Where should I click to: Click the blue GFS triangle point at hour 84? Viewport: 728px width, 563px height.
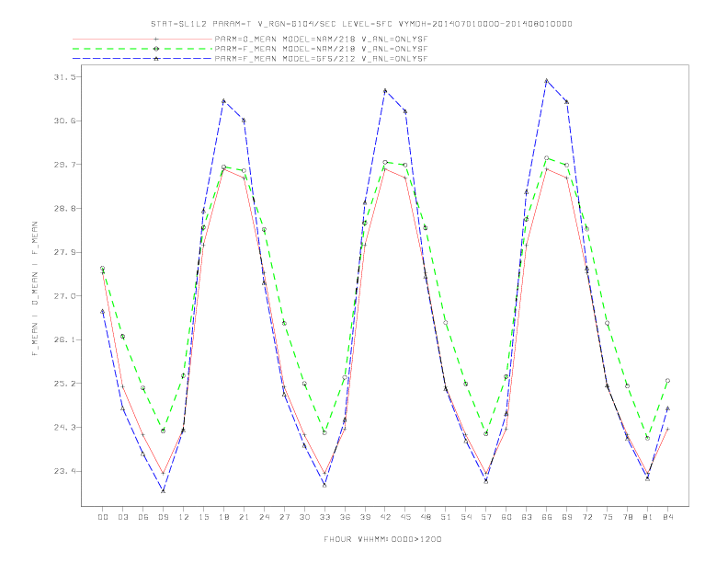(667, 408)
